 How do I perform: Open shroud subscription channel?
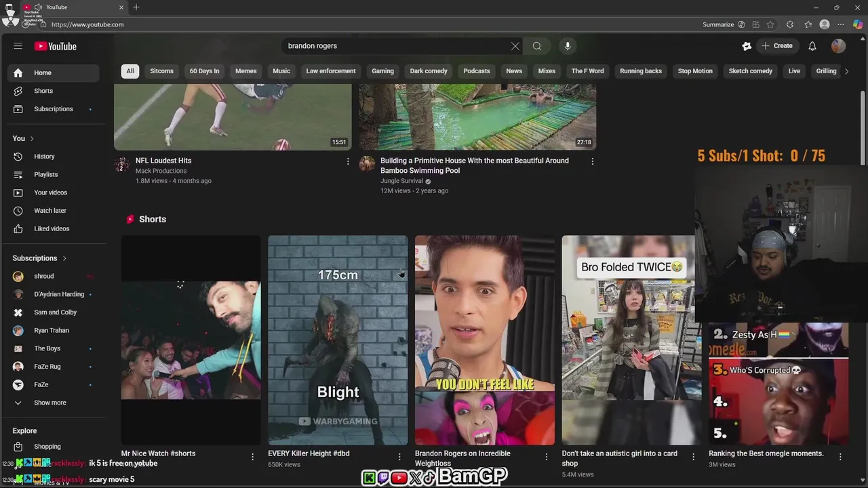click(54, 277)
